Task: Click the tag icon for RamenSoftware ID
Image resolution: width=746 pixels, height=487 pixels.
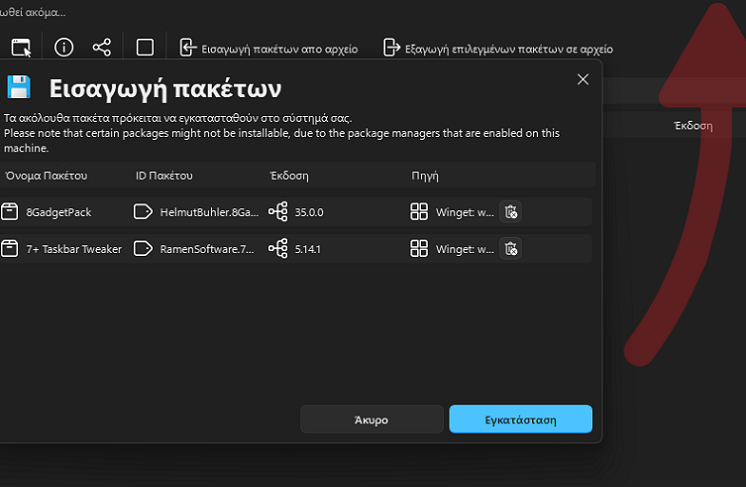Action: coord(143,248)
